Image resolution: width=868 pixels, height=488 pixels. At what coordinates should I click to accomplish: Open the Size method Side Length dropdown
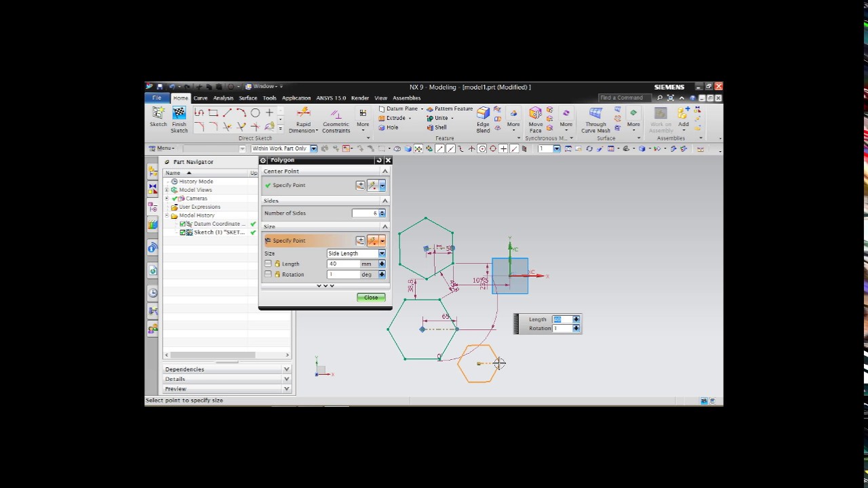pos(382,253)
